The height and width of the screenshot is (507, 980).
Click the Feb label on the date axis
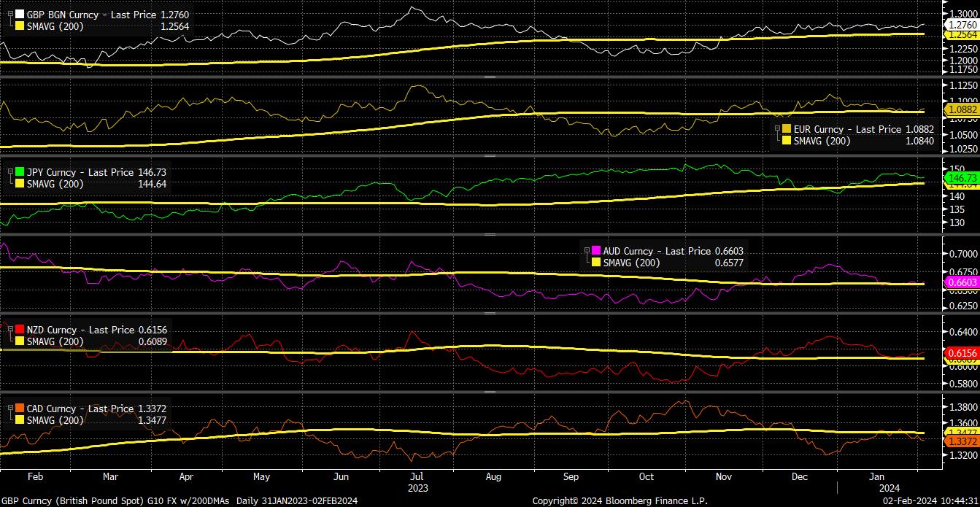[x=36, y=476]
